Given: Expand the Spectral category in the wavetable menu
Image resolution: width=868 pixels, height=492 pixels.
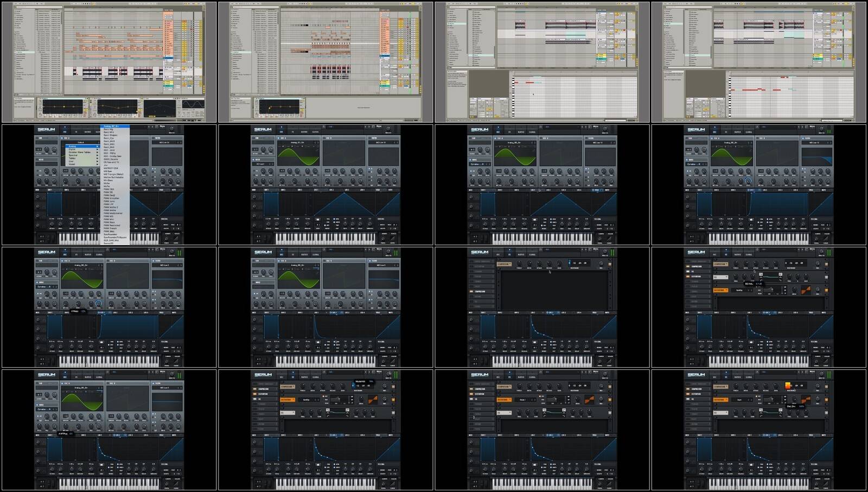Looking at the screenshot, I should tap(82, 155).
